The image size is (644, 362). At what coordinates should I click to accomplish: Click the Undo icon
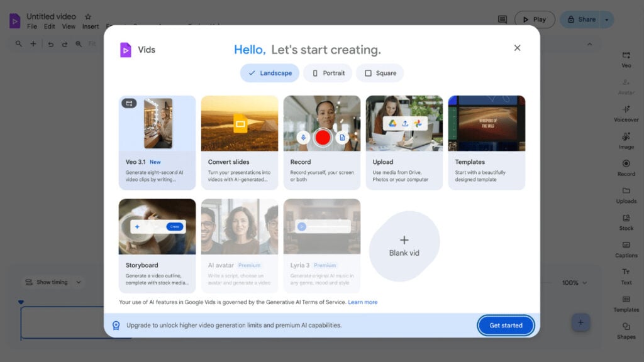(x=50, y=44)
